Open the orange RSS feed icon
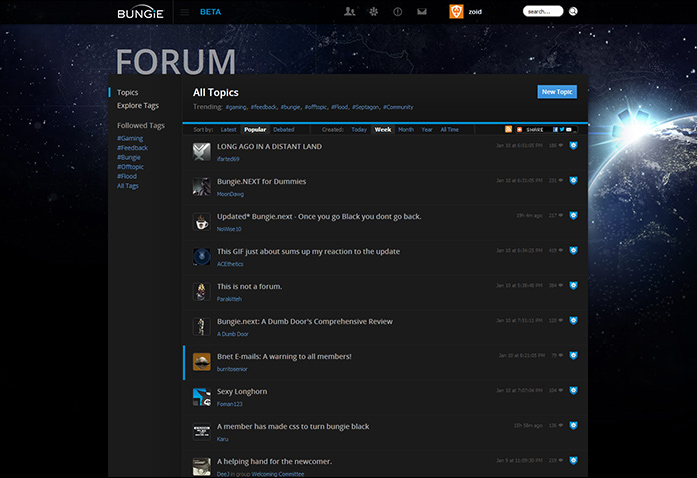697x478 pixels. click(508, 129)
